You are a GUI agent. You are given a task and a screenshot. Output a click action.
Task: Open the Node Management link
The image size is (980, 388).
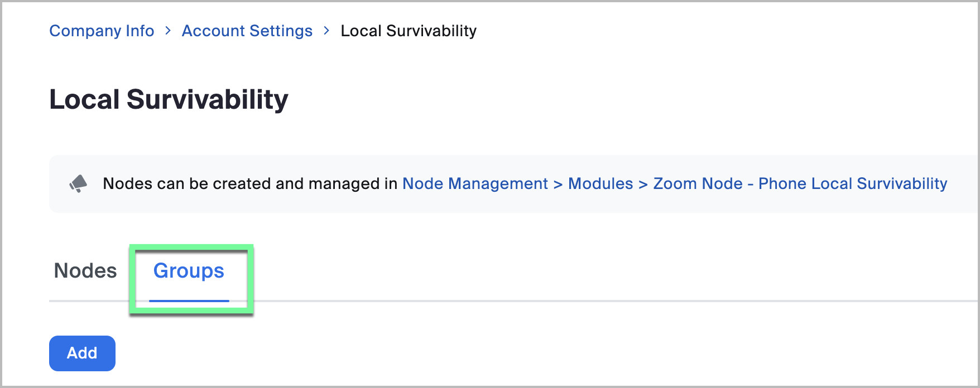coord(475,183)
